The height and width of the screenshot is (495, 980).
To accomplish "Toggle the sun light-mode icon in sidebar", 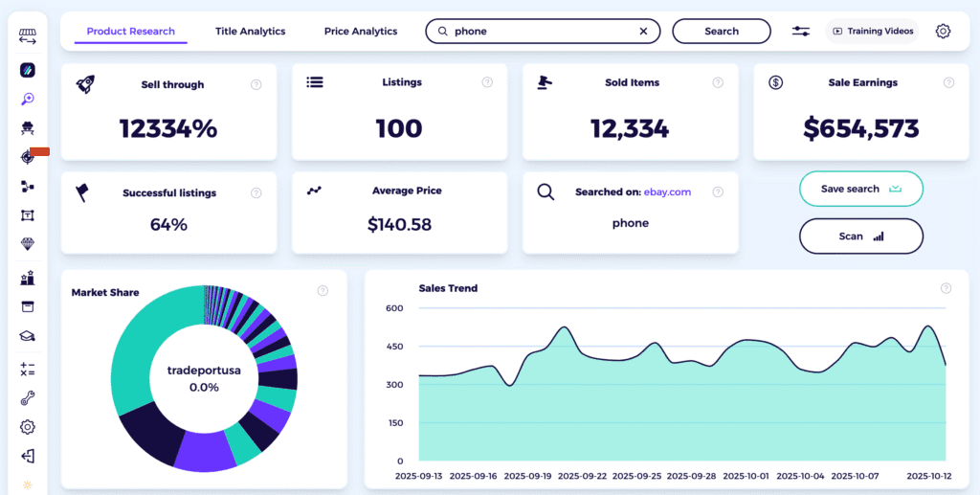I will 28,484.
